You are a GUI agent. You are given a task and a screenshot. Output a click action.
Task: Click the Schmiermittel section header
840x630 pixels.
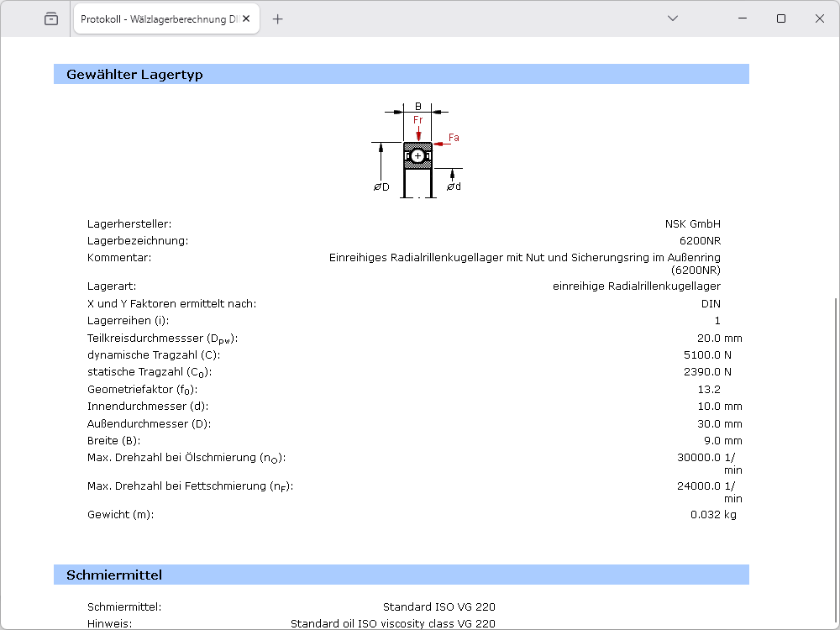coord(114,575)
